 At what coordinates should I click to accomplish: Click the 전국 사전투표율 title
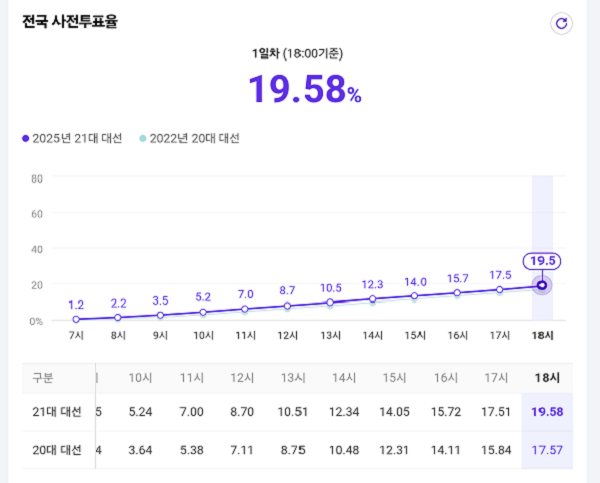click(x=70, y=21)
